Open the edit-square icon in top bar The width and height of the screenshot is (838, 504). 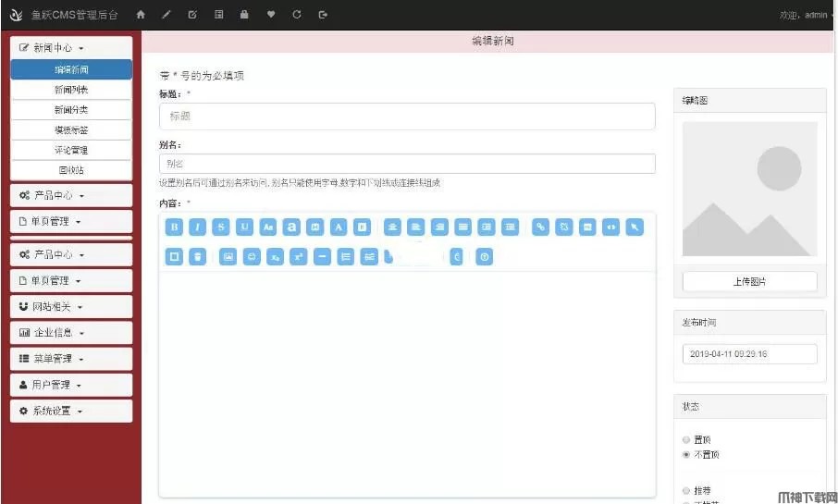pos(192,15)
